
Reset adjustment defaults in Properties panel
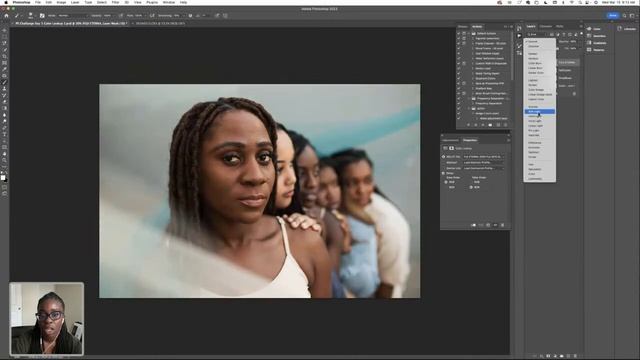click(488, 225)
